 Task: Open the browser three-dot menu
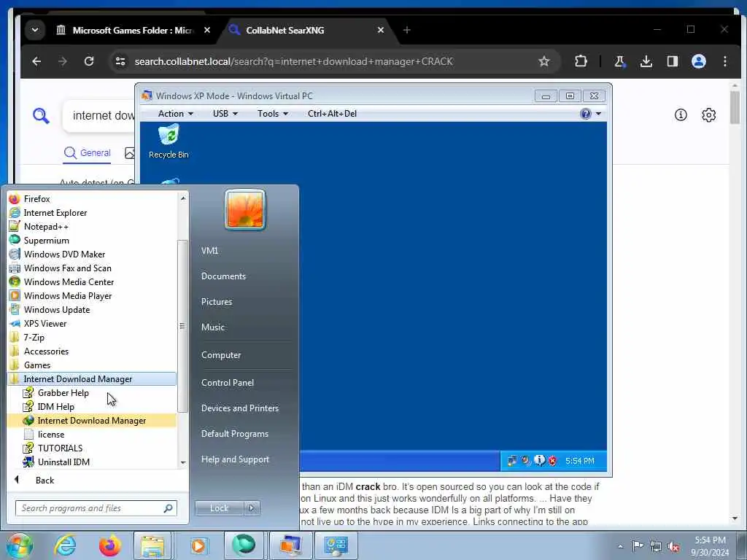tap(724, 61)
